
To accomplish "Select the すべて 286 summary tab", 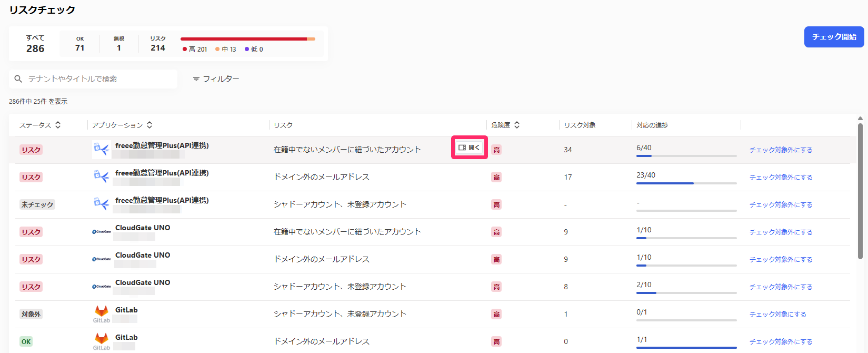I will pyautogui.click(x=35, y=44).
